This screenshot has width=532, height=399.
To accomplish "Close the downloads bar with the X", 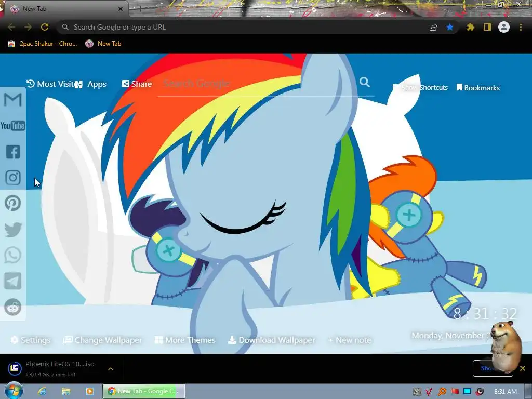I will click(523, 368).
